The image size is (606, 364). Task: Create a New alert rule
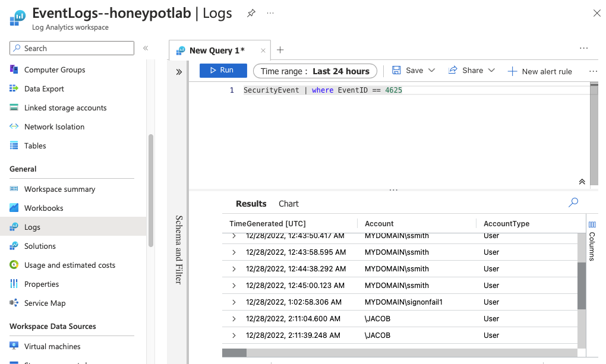click(539, 71)
